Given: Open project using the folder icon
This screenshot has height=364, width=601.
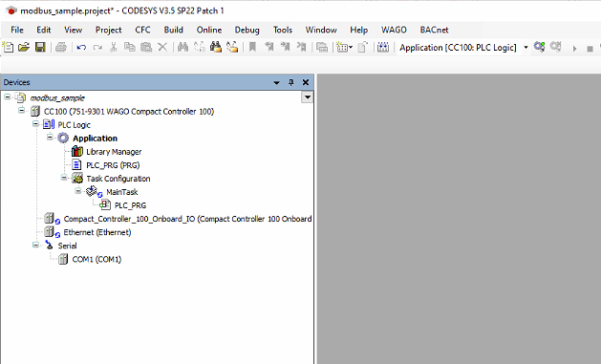Looking at the screenshot, I should [24, 47].
